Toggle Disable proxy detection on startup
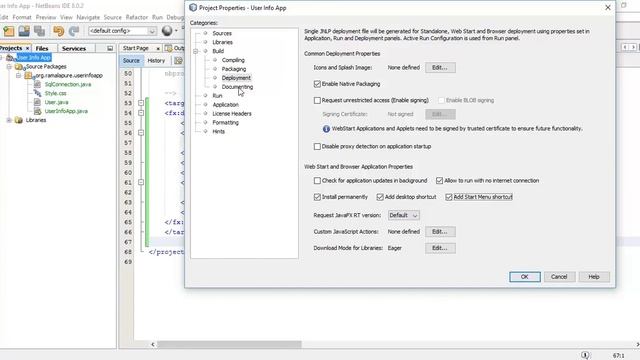640x360 pixels. (317, 147)
